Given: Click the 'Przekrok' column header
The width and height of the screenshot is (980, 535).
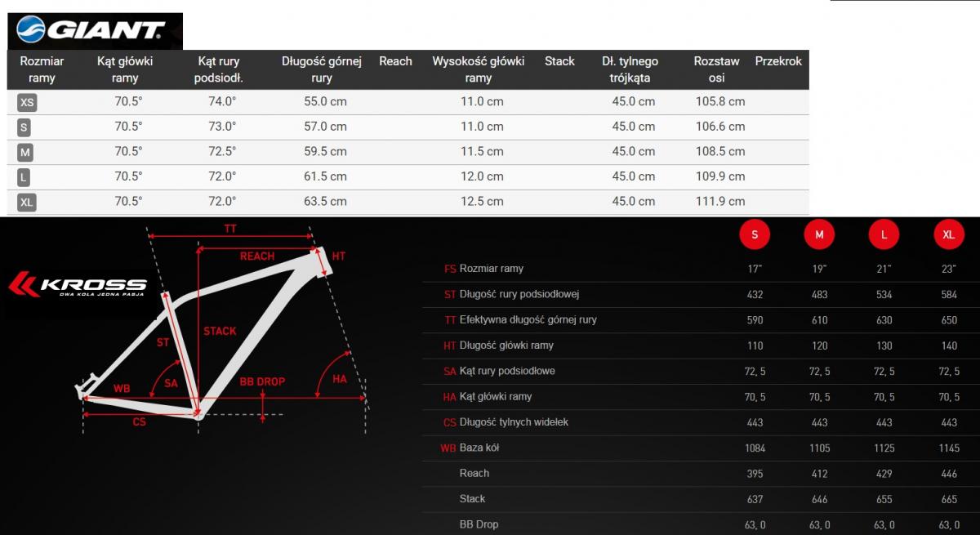Looking at the screenshot, I should click(x=778, y=61).
